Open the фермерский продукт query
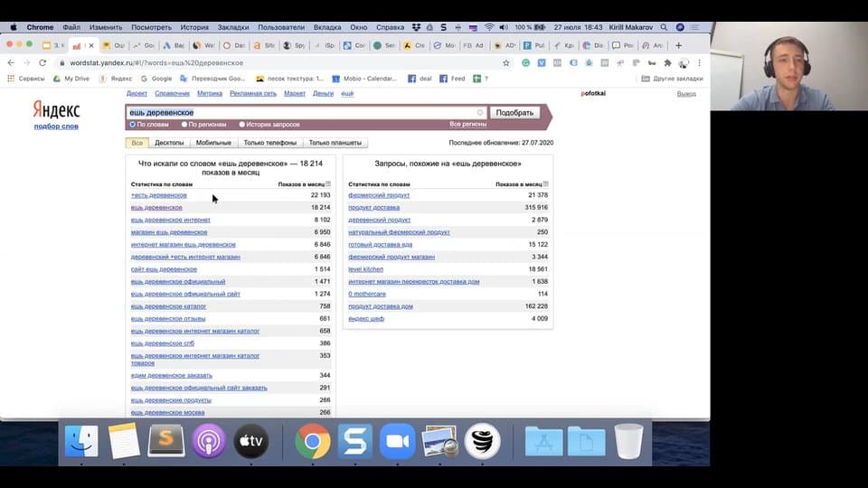 pyautogui.click(x=379, y=195)
